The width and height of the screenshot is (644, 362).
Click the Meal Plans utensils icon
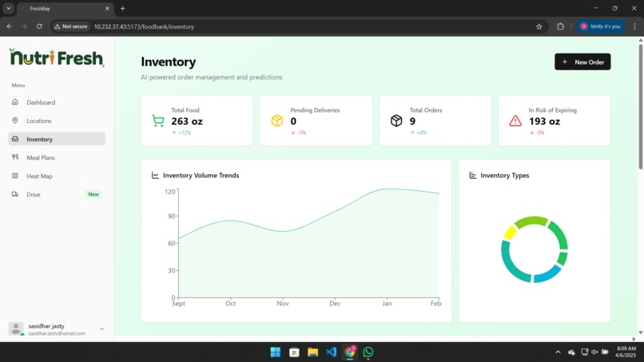[x=15, y=157]
